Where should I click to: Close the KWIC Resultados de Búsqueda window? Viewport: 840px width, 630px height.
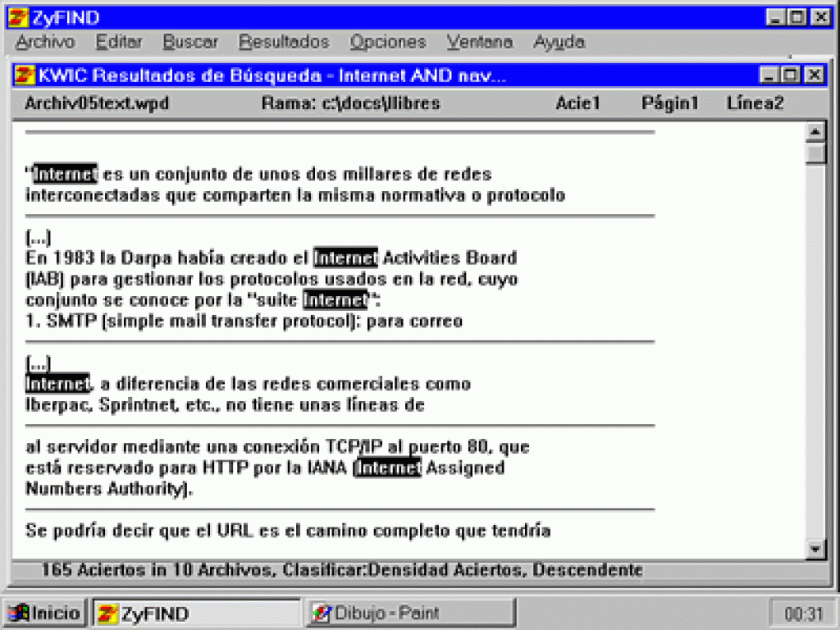click(x=813, y=75)
